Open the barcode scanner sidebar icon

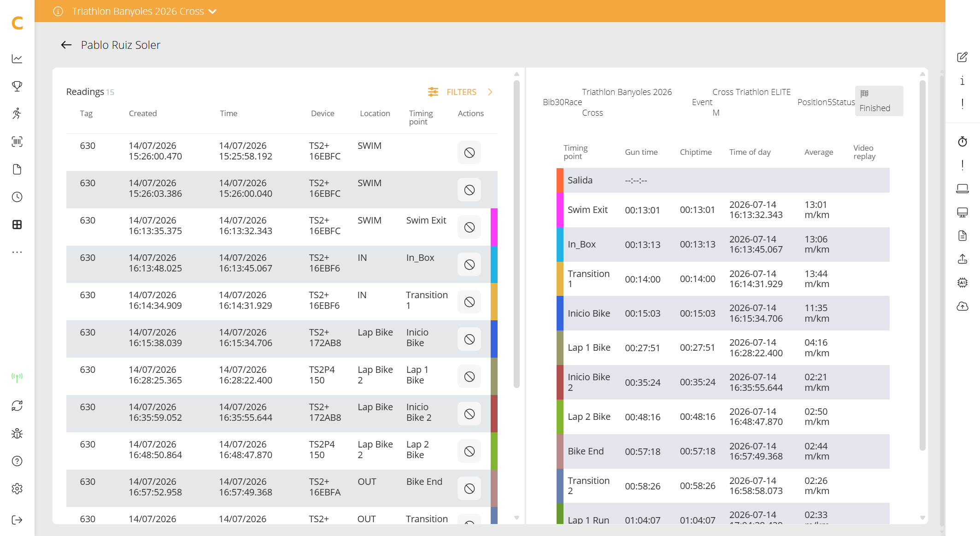[17, 141]
